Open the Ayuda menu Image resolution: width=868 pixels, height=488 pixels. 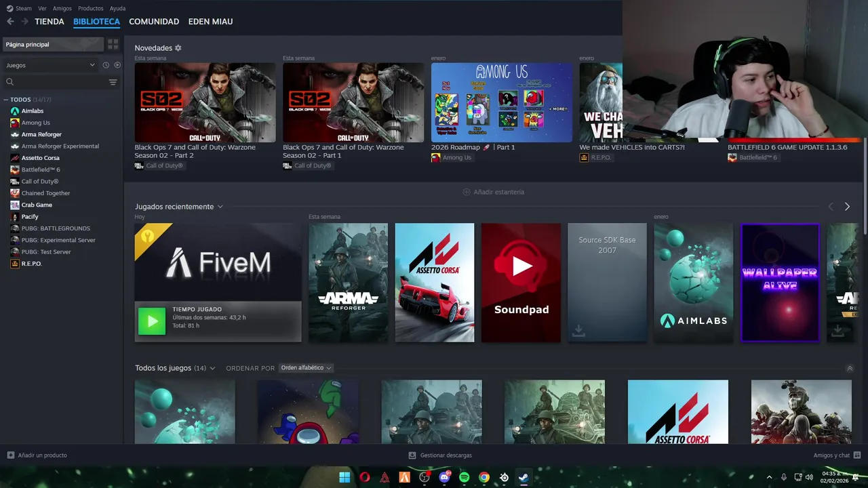117,8
